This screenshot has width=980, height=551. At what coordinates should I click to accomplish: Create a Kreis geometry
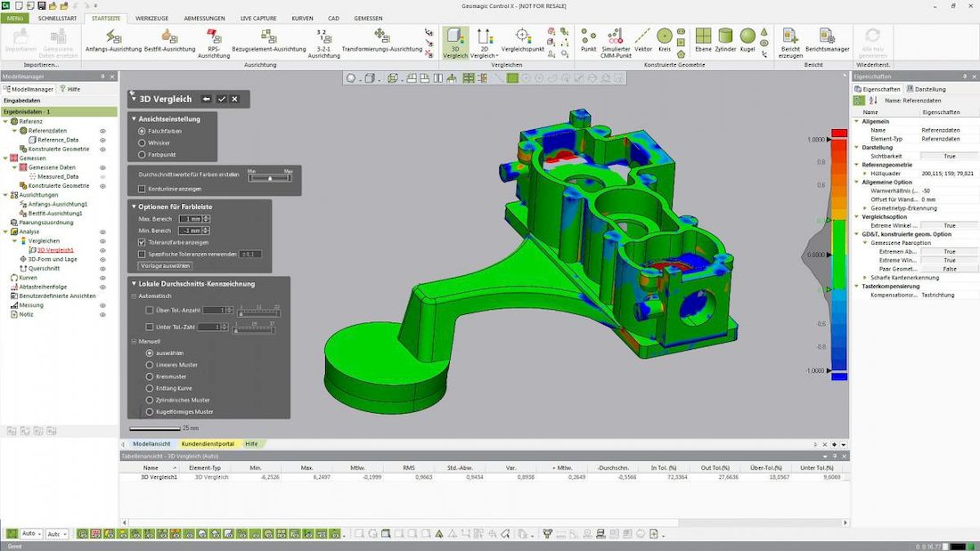[x=665, y=41]
